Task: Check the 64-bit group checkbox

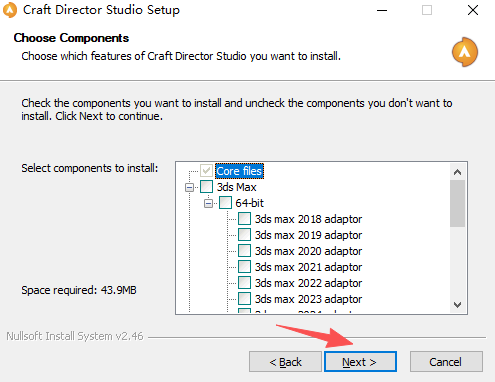Action: [x=225, y=203]
